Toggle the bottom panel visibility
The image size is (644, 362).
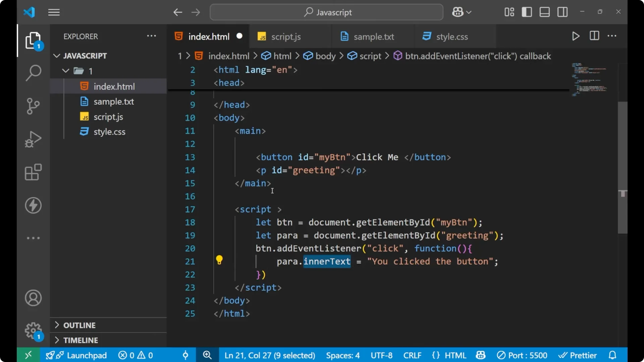click(x=544, y=12)
